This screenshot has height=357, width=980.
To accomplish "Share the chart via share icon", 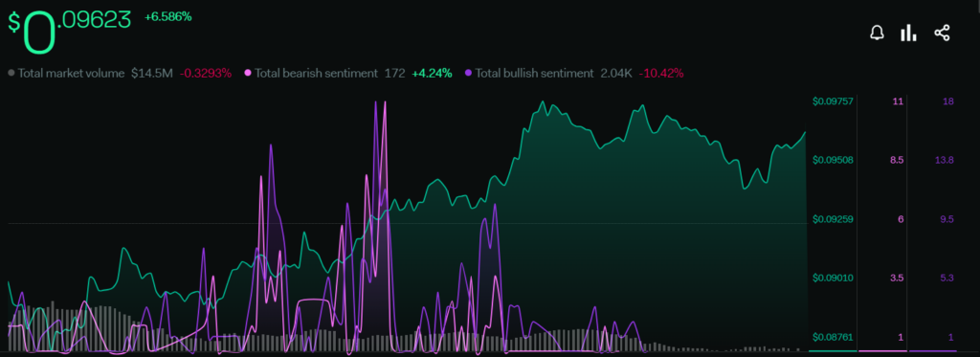I will pos(942,33).
